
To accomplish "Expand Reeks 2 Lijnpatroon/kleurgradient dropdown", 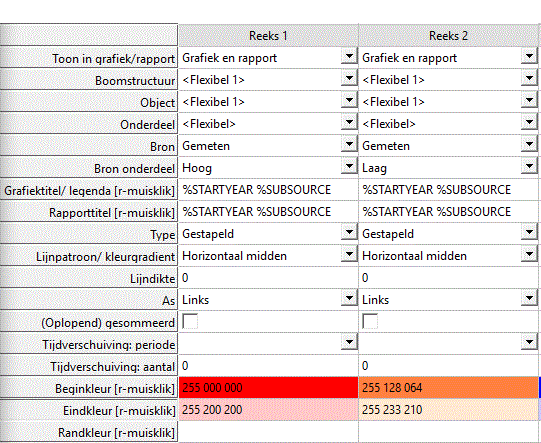I will [529, 255].
